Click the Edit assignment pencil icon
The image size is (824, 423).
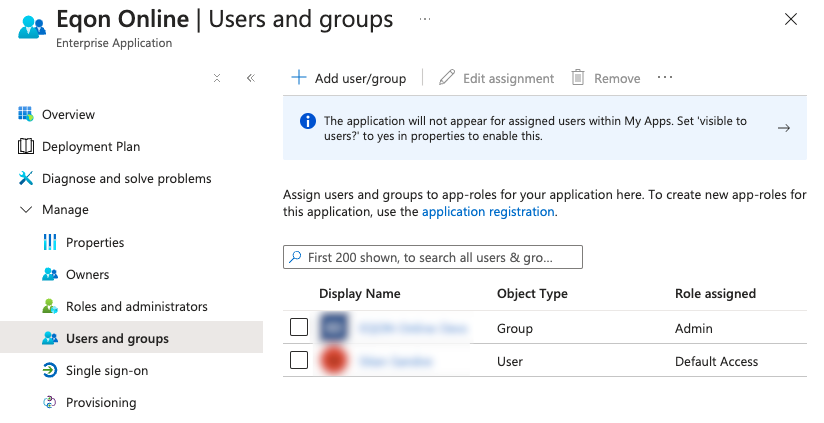[x=447, y=78]
